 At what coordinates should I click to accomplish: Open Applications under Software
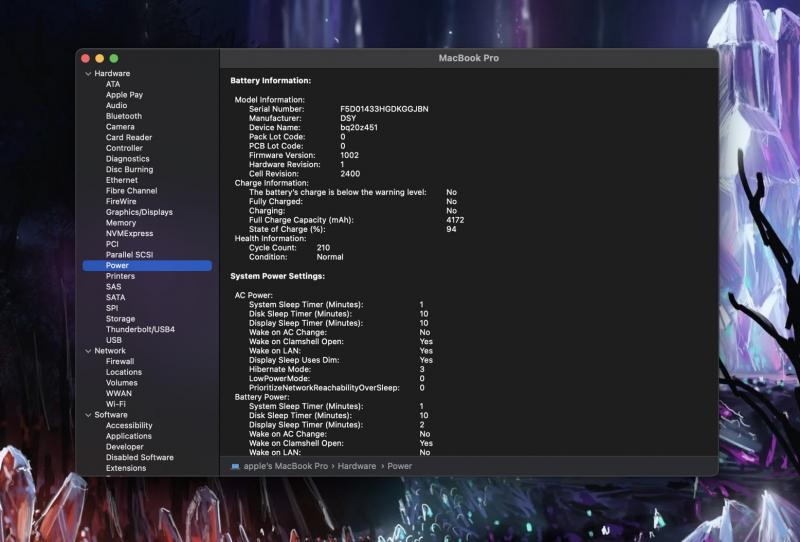click(129, 436)
